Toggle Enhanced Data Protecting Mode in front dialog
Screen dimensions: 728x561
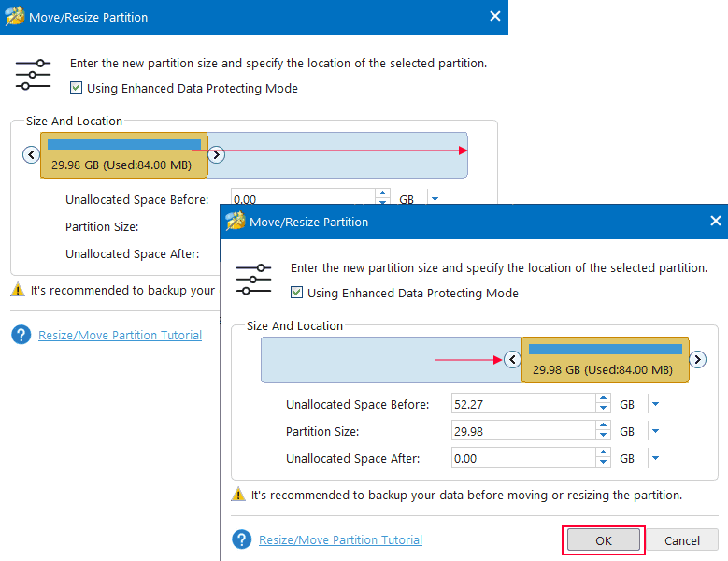point(296,293)
